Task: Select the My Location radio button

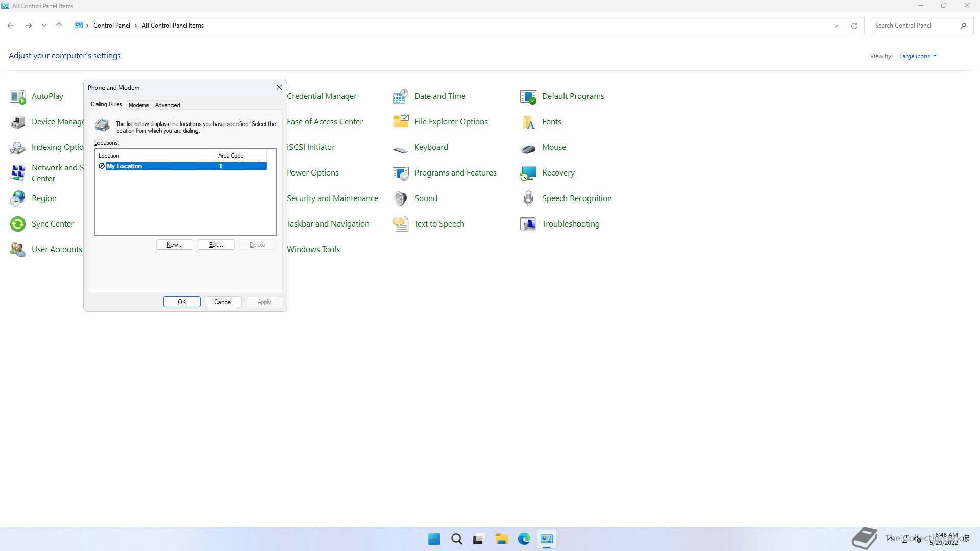Action: tap(102, 166)
